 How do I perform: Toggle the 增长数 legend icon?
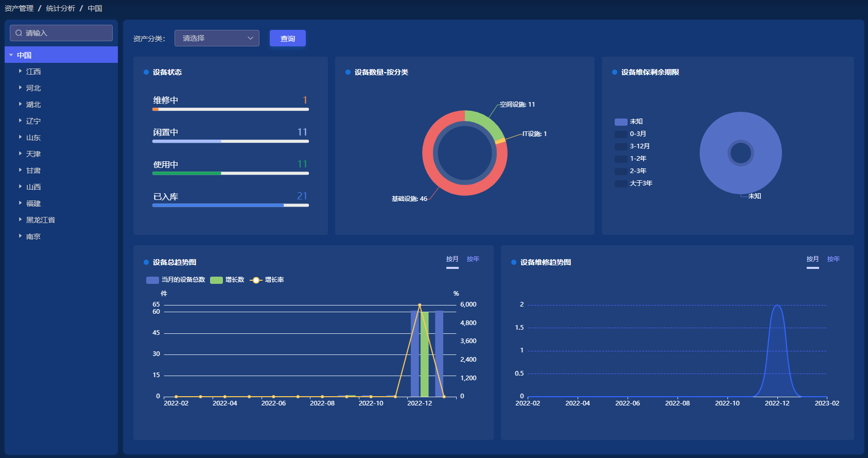click(216, 280)
